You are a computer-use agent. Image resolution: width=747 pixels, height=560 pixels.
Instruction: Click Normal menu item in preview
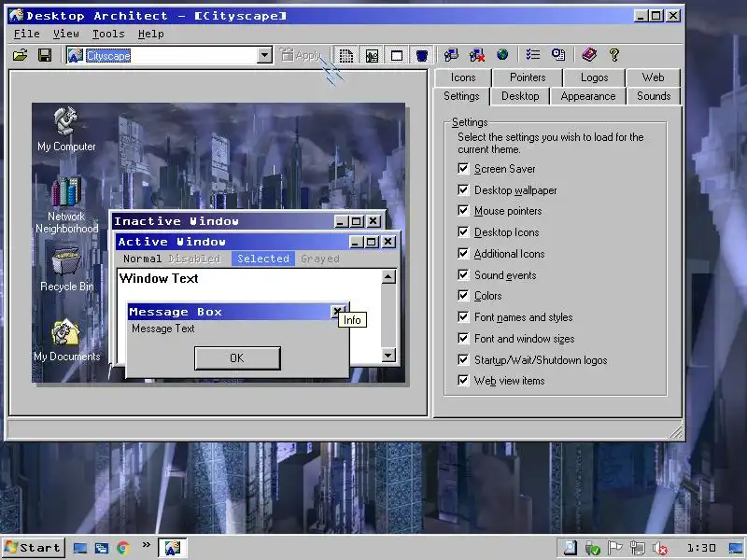coord(142,259)
